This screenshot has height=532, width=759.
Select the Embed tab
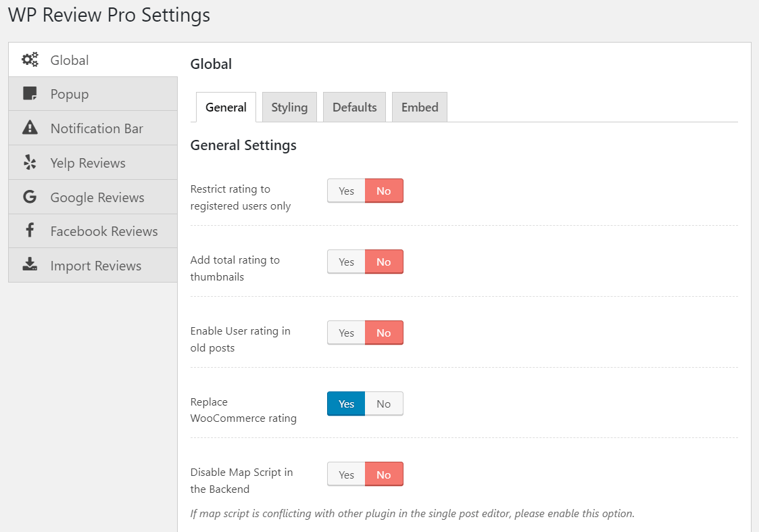[x=419, y=107]
